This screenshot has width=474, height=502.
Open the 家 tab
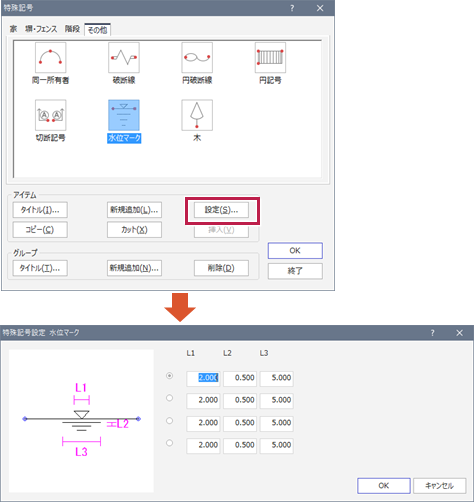[x=13, y=29]
